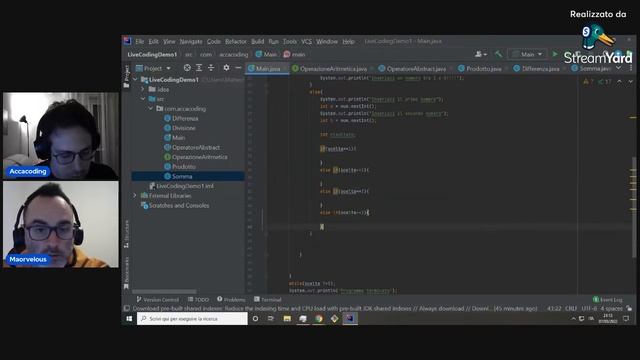Open Project panel gear settings
Image resolution: width=640 pixels, height=360 pixels.
226,68
